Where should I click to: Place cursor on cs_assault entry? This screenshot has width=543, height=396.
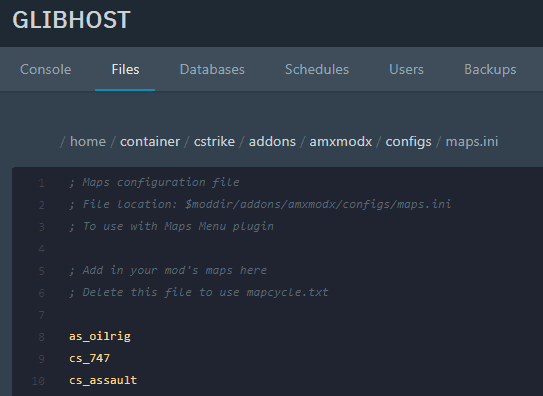coord(103,380)
